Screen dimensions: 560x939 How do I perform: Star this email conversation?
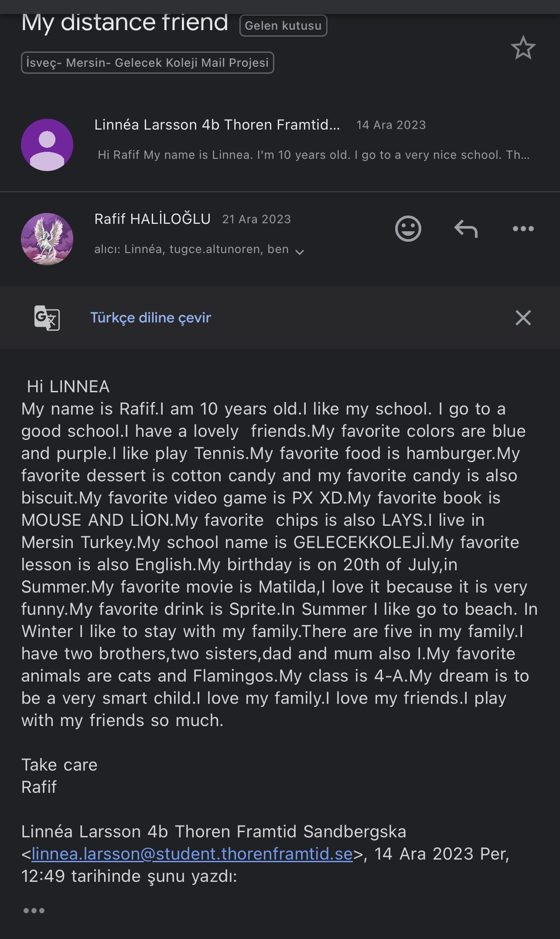click(523, 48)
